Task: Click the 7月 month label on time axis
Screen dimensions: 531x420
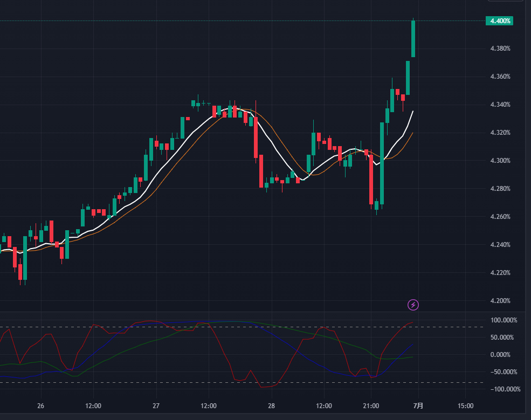Action: (418, 406)
